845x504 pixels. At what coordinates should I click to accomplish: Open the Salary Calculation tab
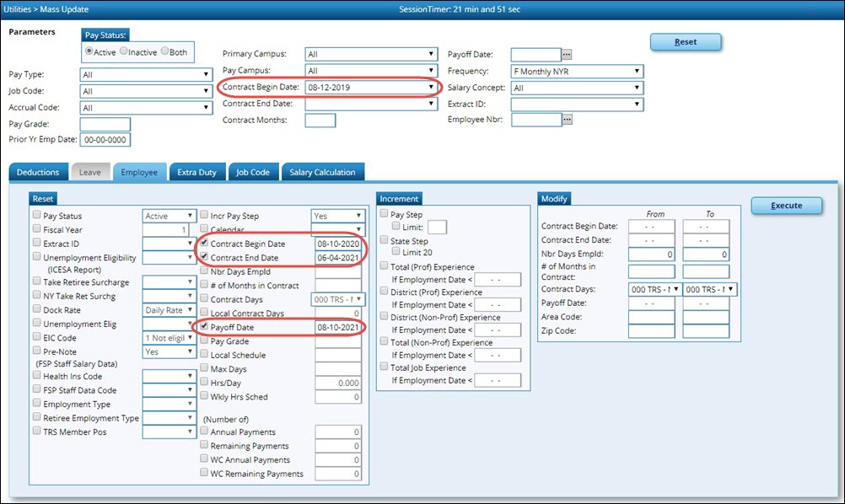click(323, 172)
